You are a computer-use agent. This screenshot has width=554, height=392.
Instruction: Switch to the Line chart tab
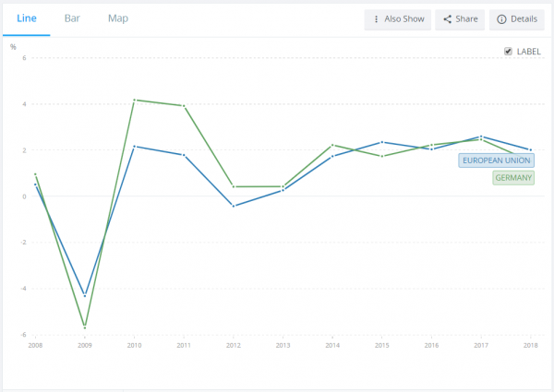[26, 18]
